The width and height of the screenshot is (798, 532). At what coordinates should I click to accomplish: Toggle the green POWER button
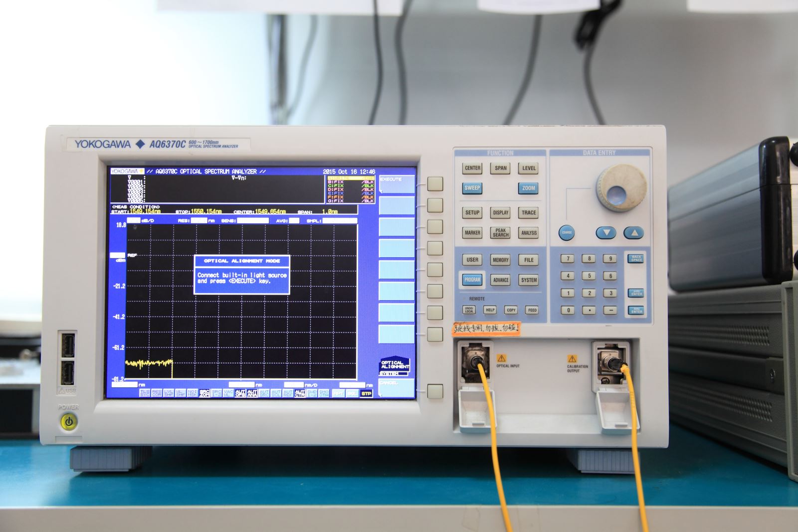tap(68, 422)
